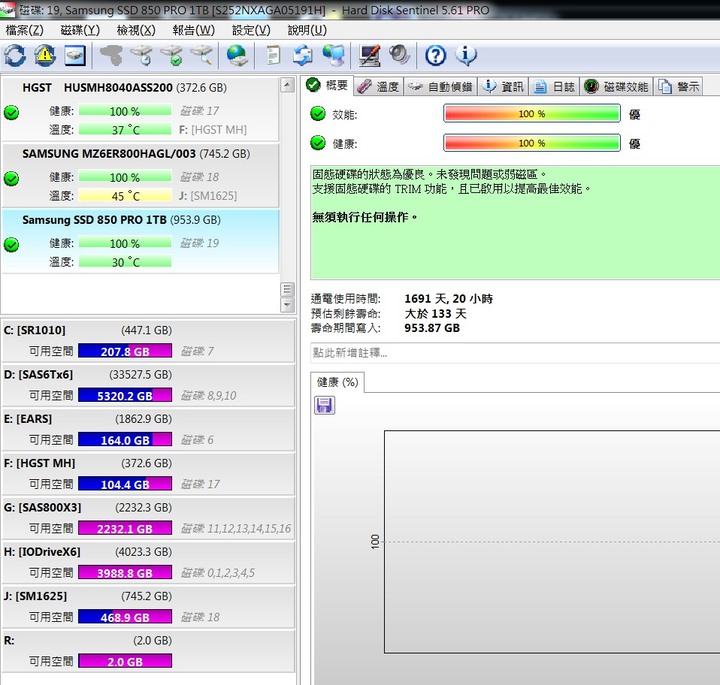Click the 無須執行任何操作 status text
This screenshot has height=685, width=720.
[365, 217]
